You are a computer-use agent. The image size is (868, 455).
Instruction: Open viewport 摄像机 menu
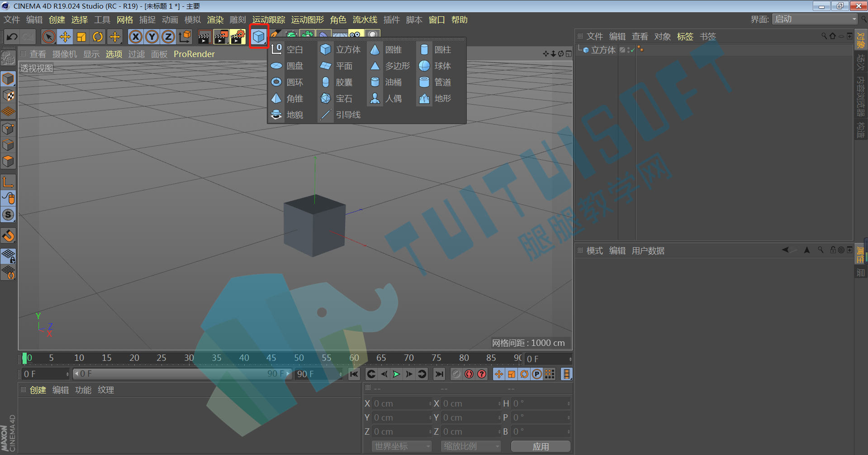coord(65,54)
